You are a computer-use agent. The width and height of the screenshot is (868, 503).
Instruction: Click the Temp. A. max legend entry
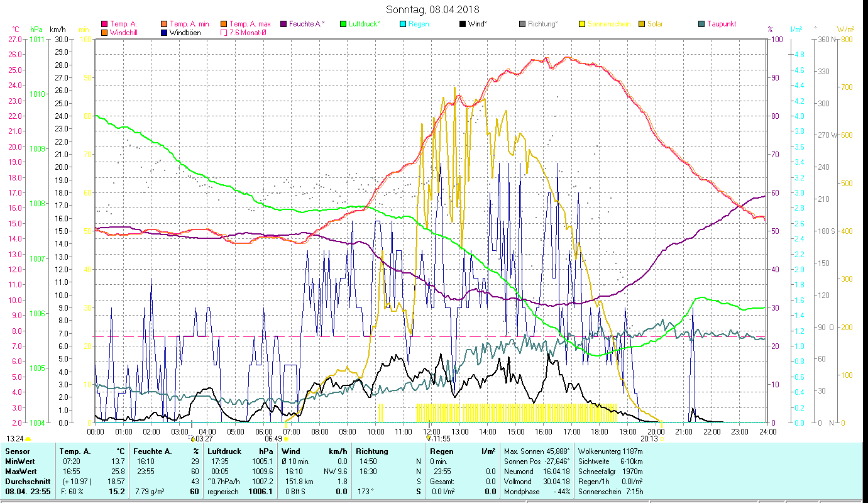246,24
